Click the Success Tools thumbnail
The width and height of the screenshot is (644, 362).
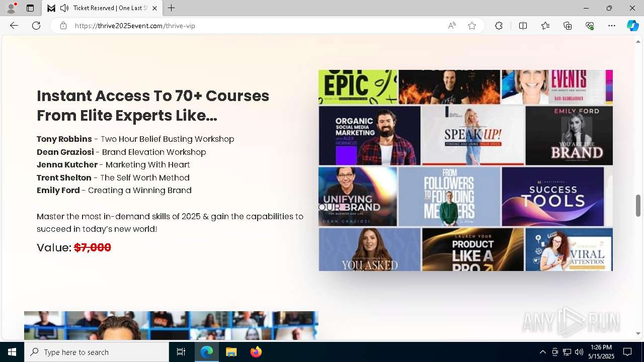pos(552,197)
